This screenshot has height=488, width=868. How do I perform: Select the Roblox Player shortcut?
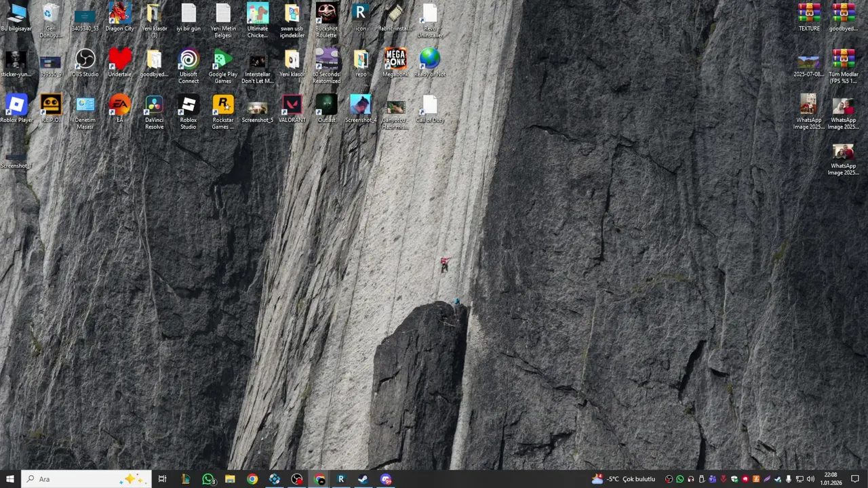16,109
